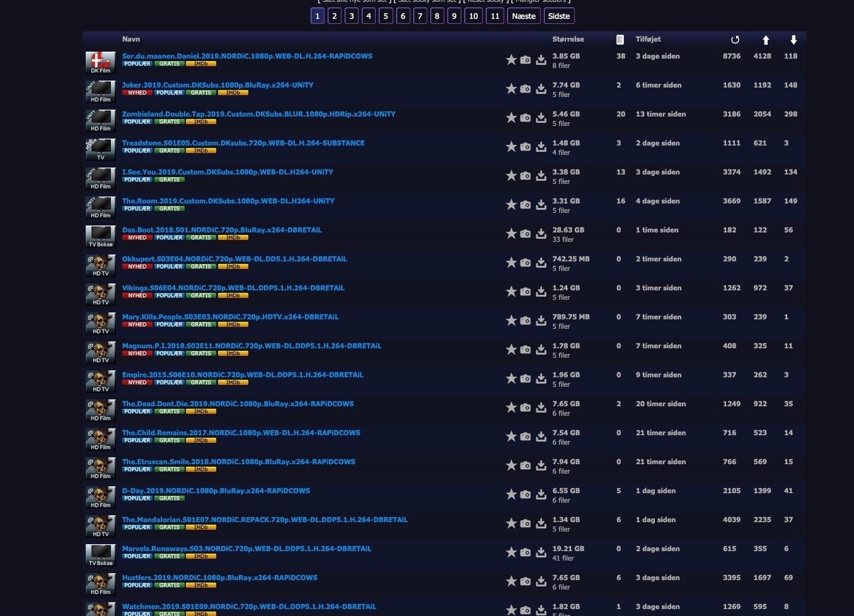Image resolution: width=854 pixels, height=616 pixels.
Task: Click camera icon for Magnum.P.I.2018.S02E11
Action: tap(526, 350)
